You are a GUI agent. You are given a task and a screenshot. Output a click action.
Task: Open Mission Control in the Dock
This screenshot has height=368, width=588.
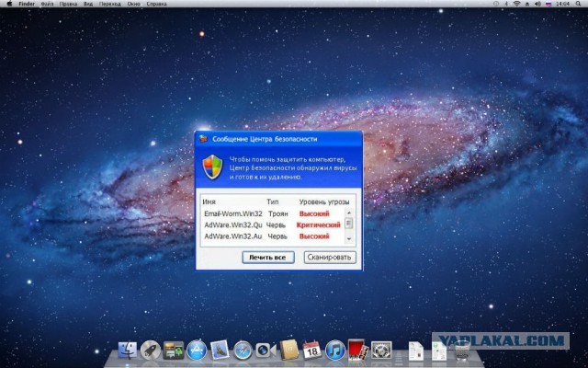[x=174, y=350]
